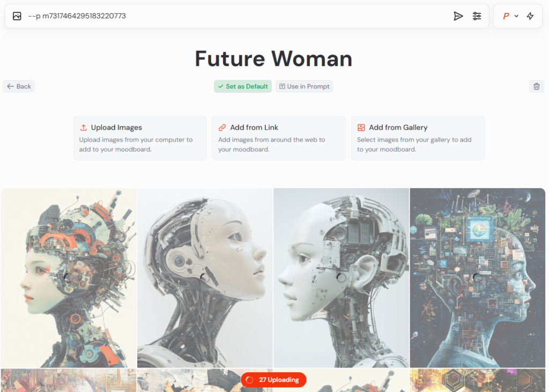
Task: Open the Upload Images card
Action: (140, 138)
